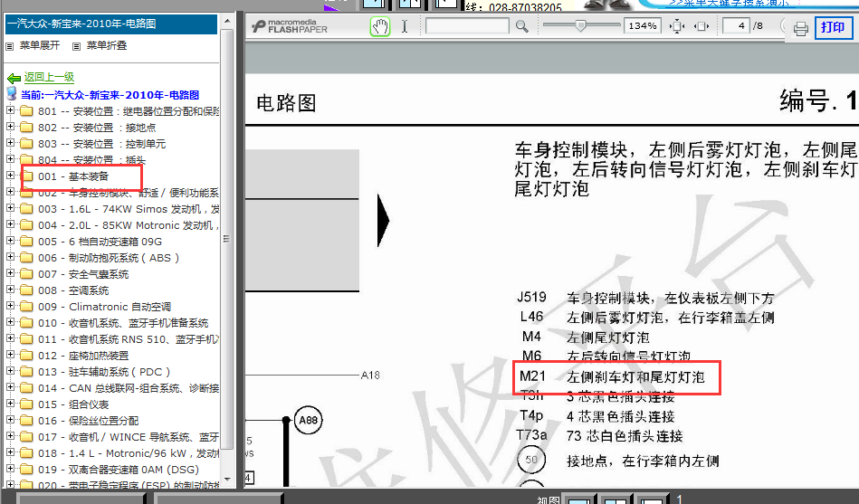859x504 pixels.
Task: Select the hand pan tool
Action: coord(379,26)
